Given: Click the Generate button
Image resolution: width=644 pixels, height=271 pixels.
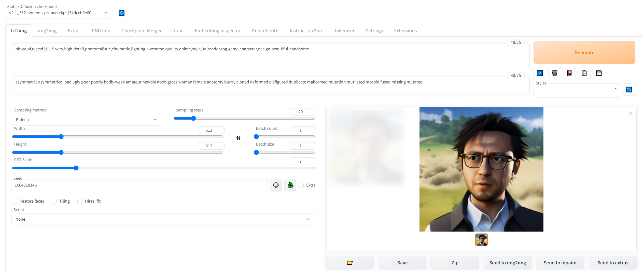Looking at the screenshot, I should [584, 53].
